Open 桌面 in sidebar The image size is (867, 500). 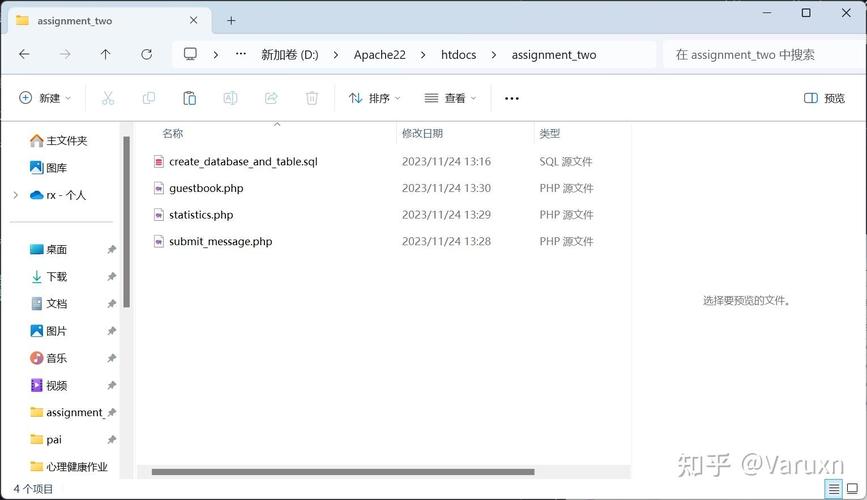[48, 249]
